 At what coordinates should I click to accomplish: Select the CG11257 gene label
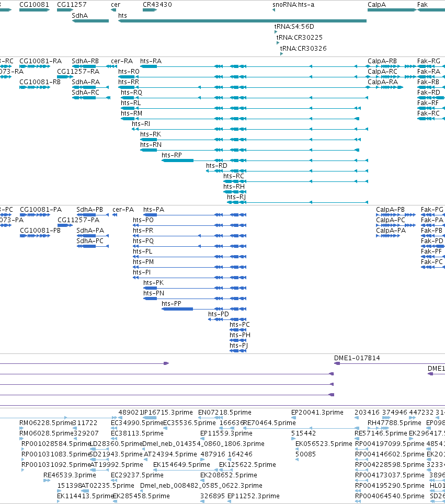tap(72, 5)
